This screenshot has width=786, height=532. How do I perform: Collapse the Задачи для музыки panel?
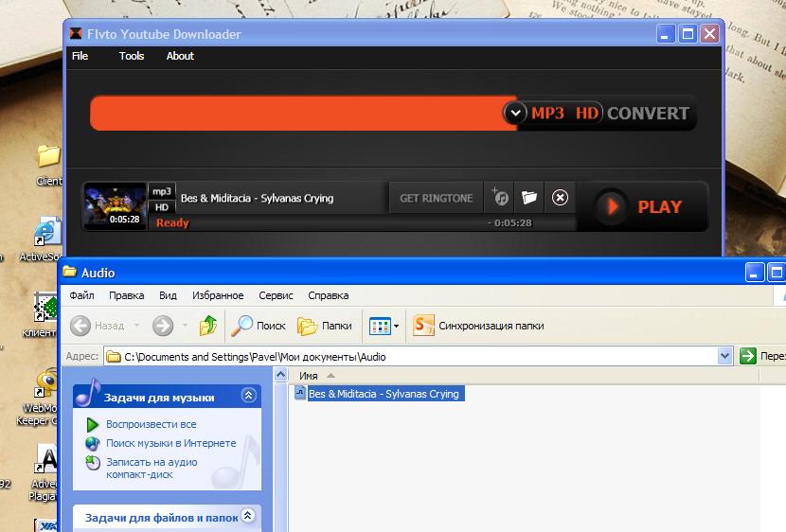coord(249,396)
